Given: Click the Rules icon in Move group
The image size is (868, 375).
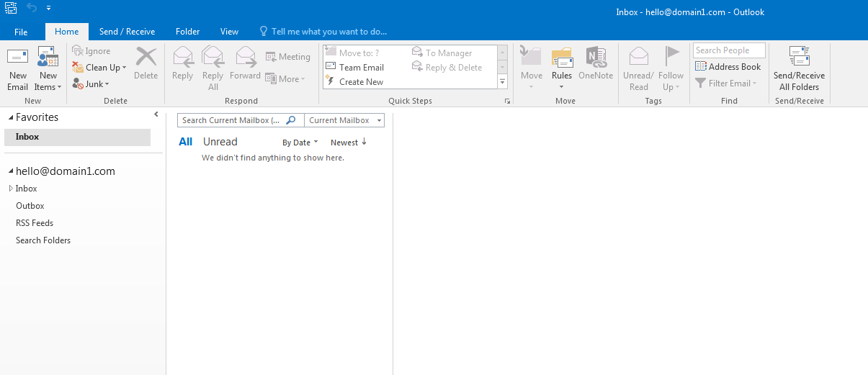Looking at the screenshot, I should click(x=561, y=58).
